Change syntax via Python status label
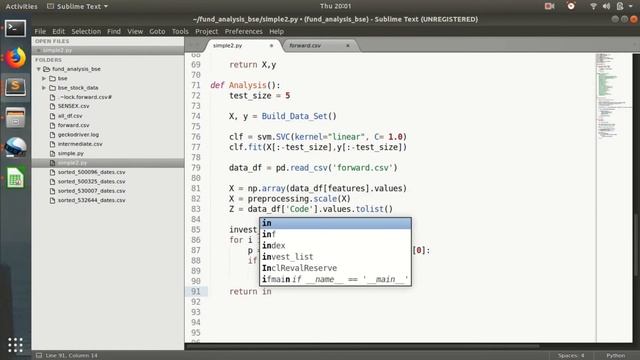The width and height of the screenshot is (640, 360). (x=615, y=356)
